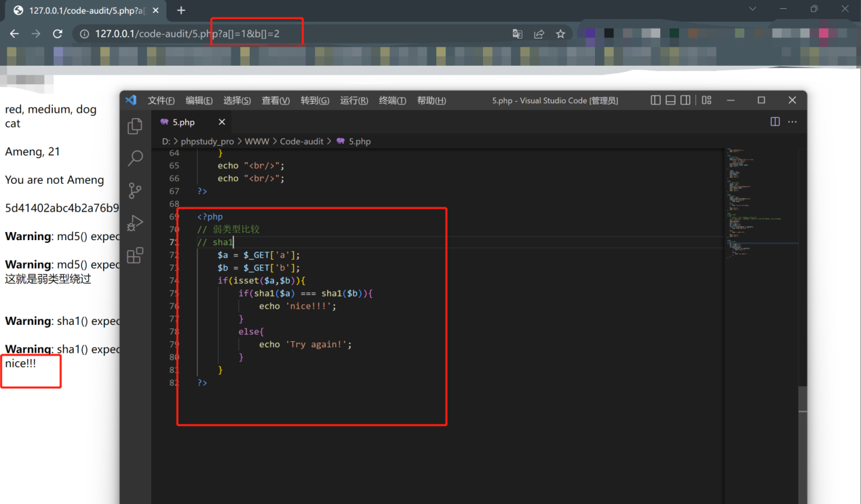Open the 查看(V) menu
The height and width of the screenshot is (504, 861).
[275, 100]
